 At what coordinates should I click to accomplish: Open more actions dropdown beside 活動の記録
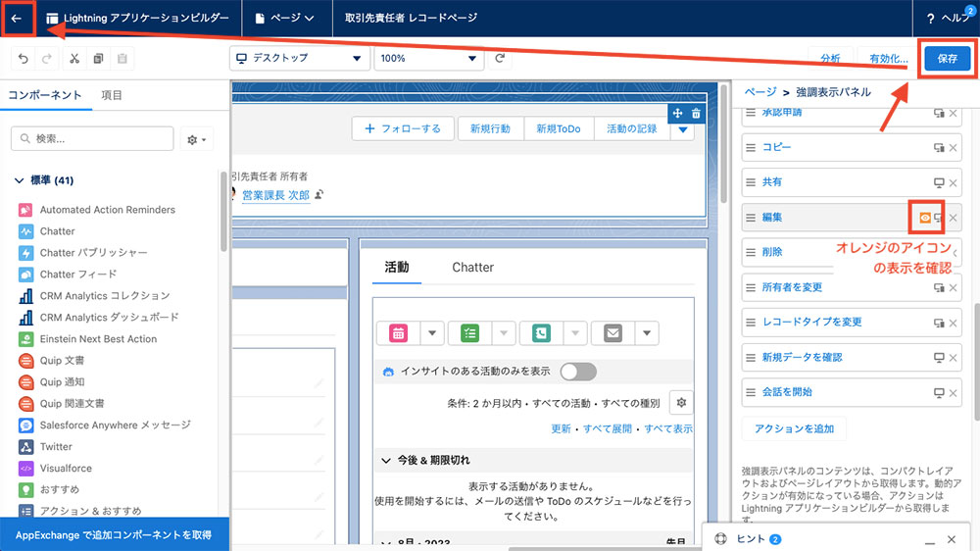pyautogui.click(x=682, y=128)
